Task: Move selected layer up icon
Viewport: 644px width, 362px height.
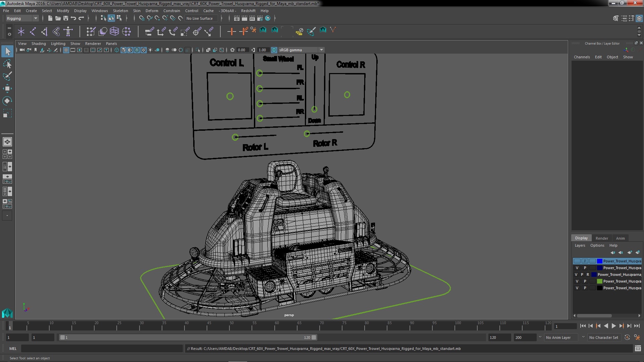Action: coord(613,252)
